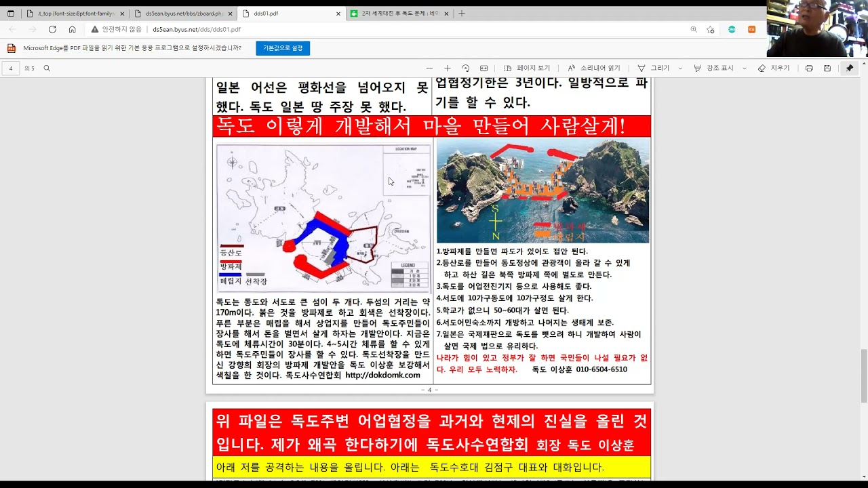
Task: Select the 지우기 eraser tool
Action: 774,68
